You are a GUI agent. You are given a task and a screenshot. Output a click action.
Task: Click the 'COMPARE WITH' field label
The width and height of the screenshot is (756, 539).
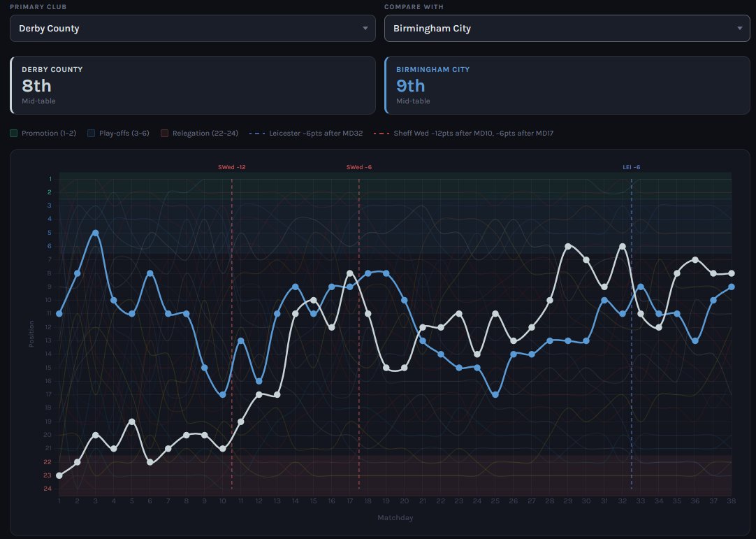click(x=414, y=7)
